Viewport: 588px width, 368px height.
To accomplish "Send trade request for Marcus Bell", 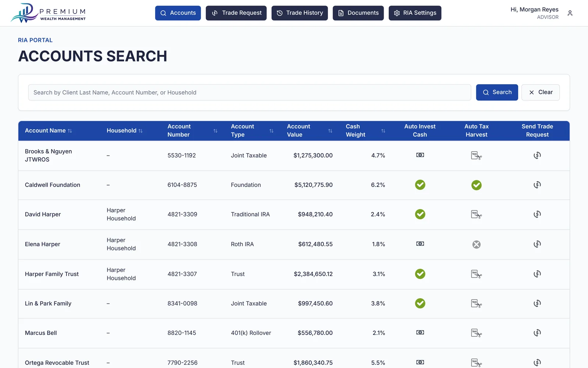I will 537,333.
